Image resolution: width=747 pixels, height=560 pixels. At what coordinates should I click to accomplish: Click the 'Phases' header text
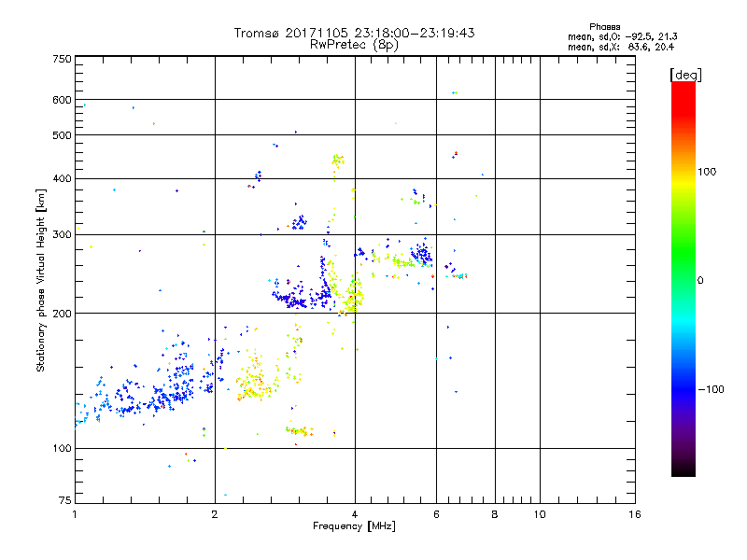click(604, 27)
